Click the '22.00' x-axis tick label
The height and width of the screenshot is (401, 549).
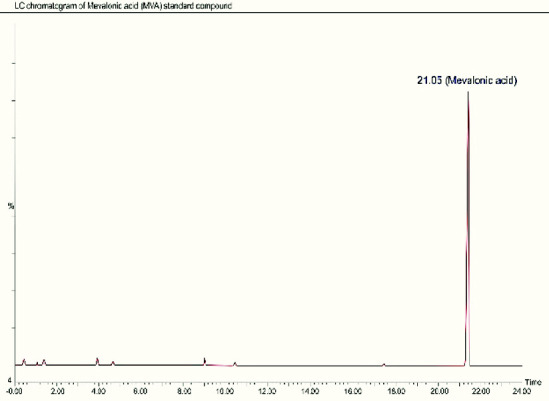481,391
